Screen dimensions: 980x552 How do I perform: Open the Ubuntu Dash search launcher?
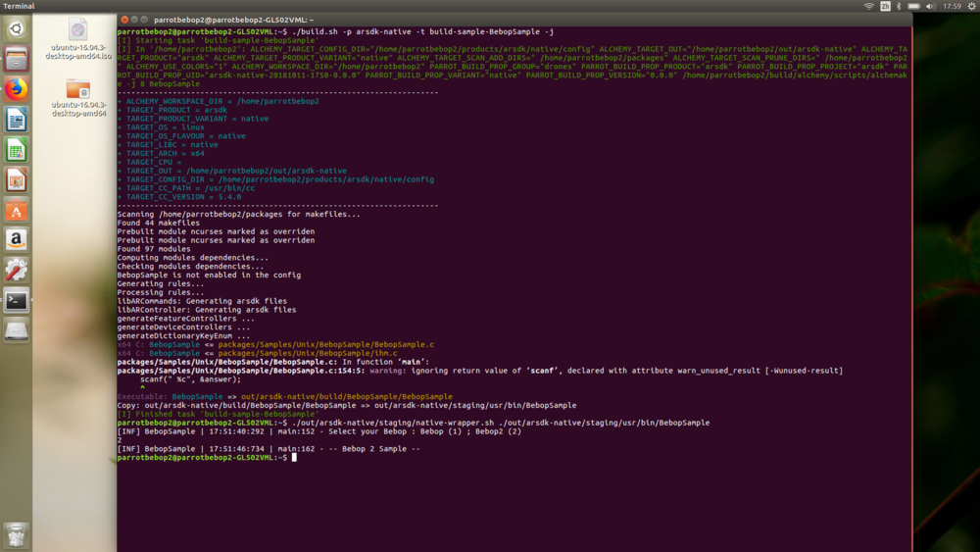pos(16,28)
